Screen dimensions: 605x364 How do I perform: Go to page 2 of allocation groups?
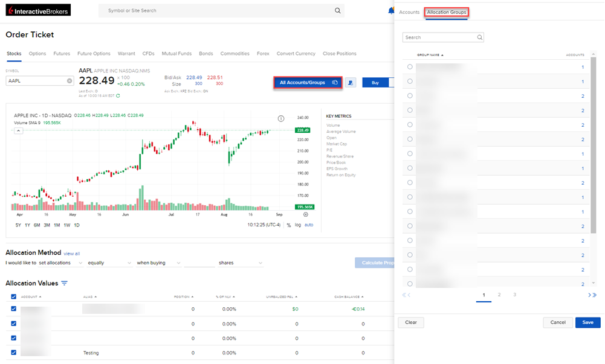[499, 295]
